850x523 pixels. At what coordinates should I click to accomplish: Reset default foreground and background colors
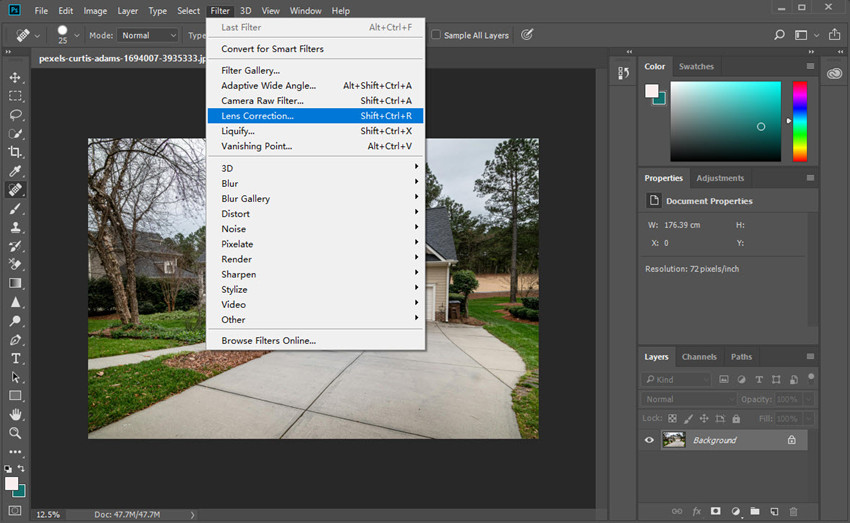point(8,469)
